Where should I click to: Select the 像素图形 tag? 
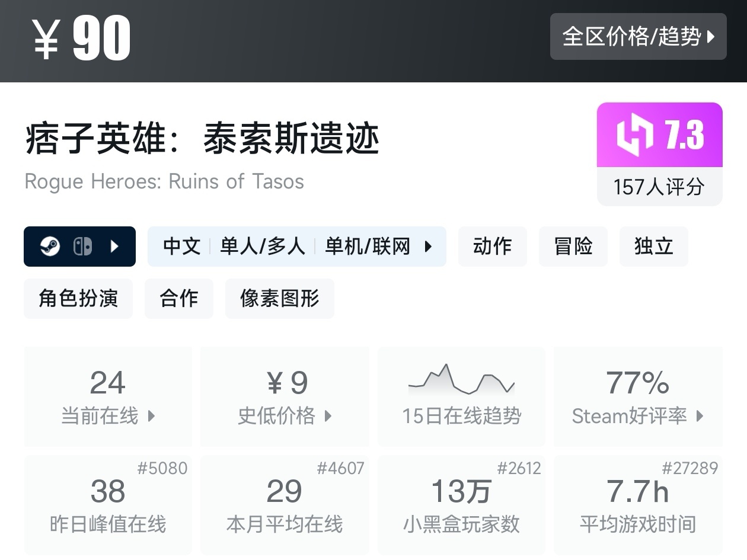[x=280, y=299]
